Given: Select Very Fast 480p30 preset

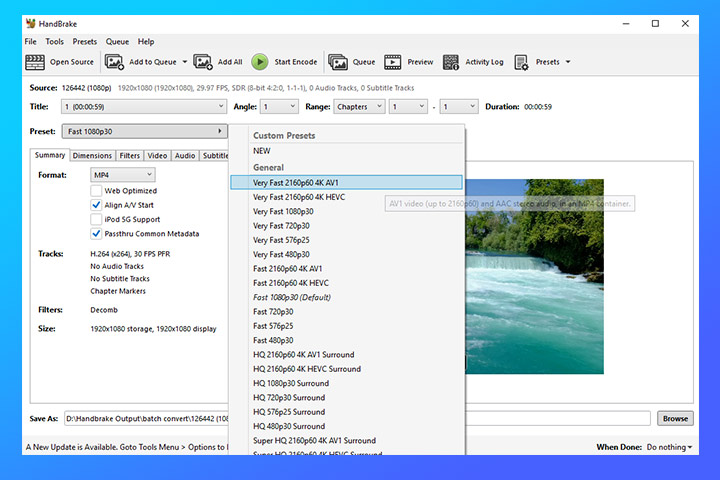Looking at the screenshot, I should (x=347, y=254).
